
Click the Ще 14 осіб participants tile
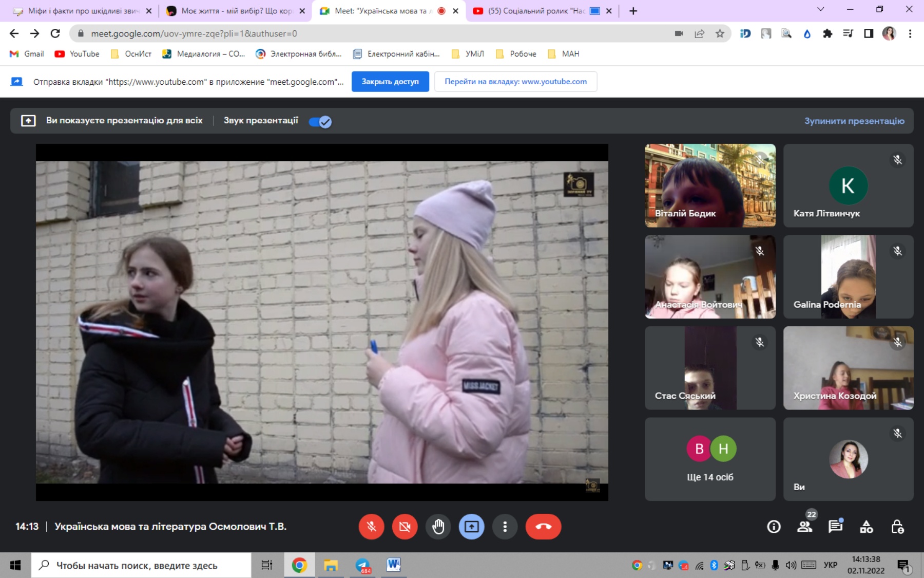point(710,459)
